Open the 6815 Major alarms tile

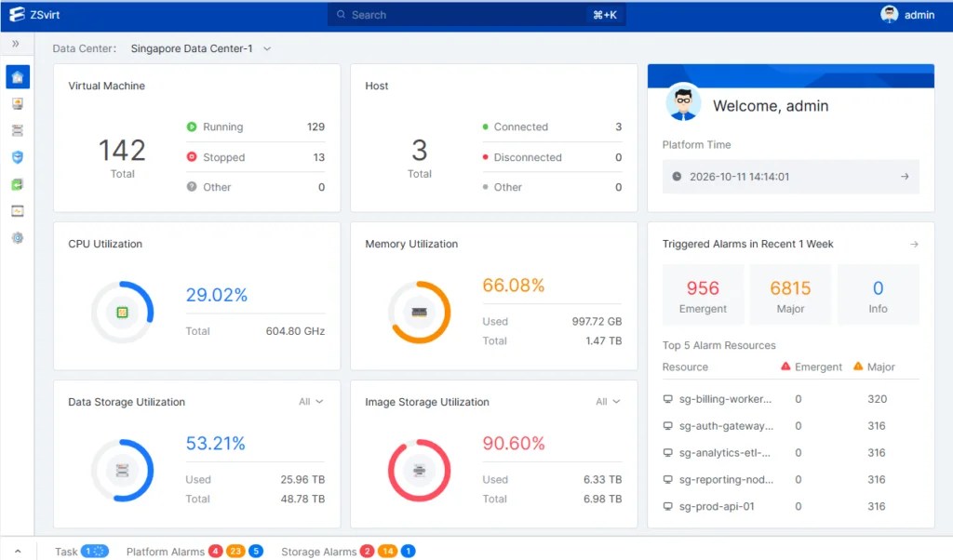tap(790, 295)
